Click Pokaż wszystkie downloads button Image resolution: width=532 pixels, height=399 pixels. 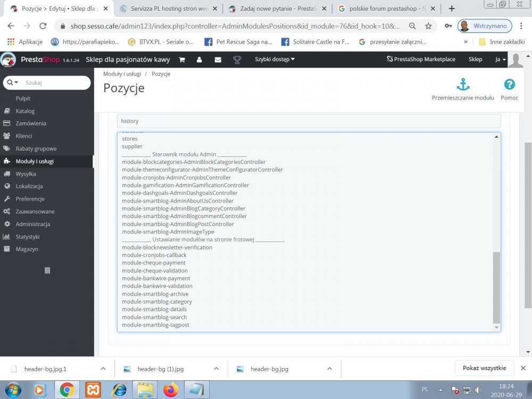(484, 368)
